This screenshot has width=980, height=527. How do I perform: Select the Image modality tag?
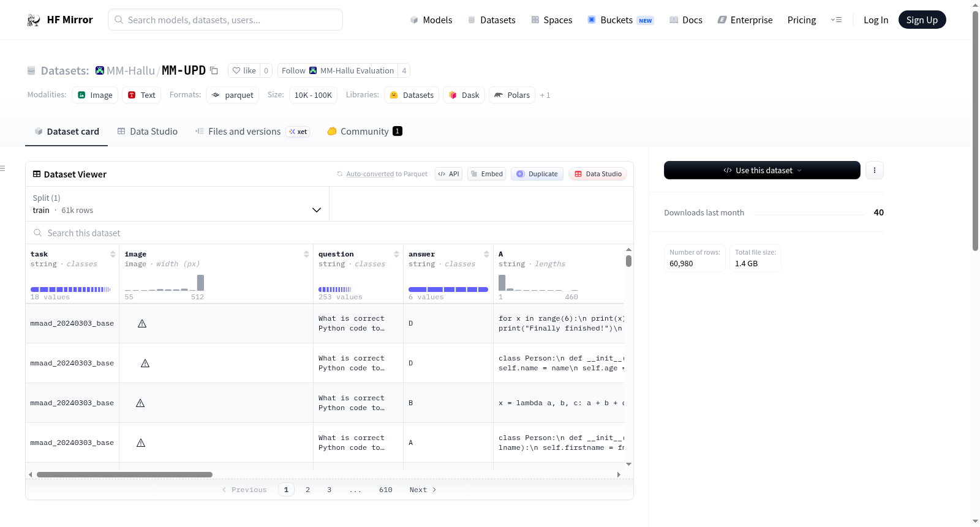tap(95, 95)
